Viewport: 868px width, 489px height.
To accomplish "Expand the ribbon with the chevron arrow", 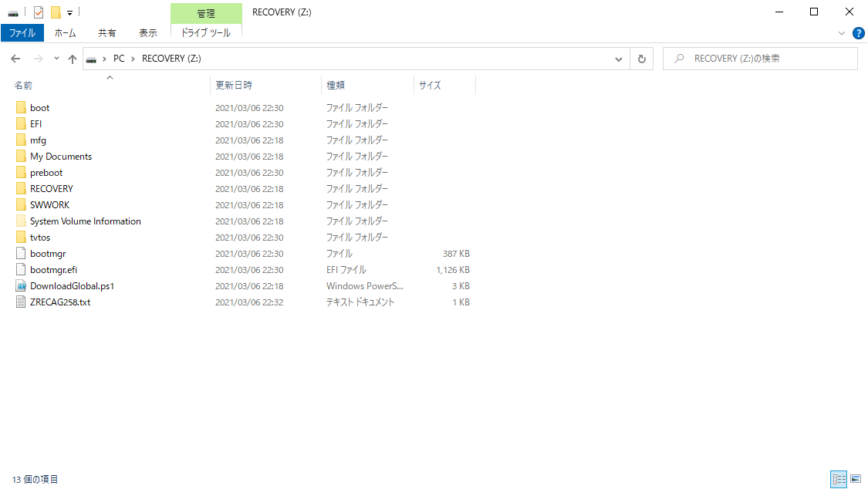I will pyautogui.click(x=842, y=32).
